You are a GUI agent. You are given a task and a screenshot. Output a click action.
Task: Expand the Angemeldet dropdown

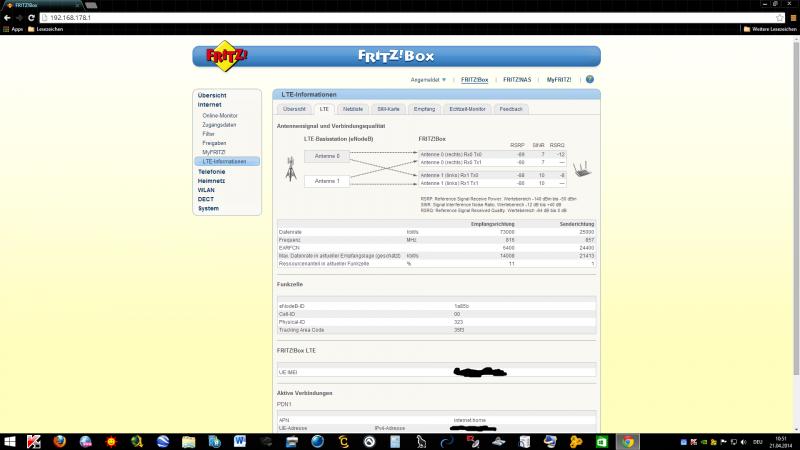[x=428, y=80]
